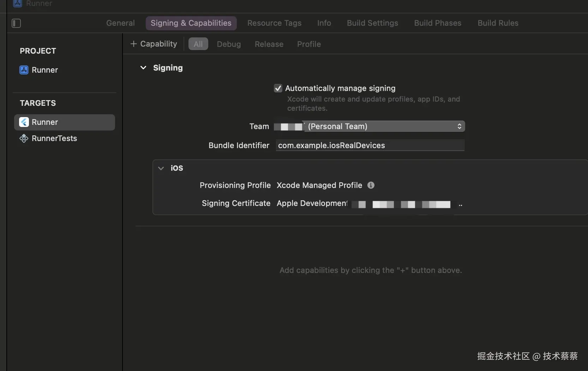The width and height of the screenshot is (588, 371).
Task: Open the Build Phases tab
Action: click(x=438, y=23)
